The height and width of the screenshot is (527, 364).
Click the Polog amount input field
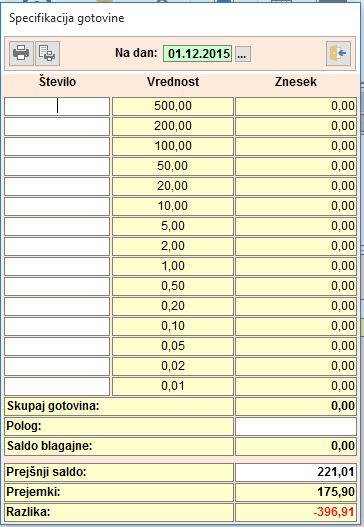click(296, 426)
